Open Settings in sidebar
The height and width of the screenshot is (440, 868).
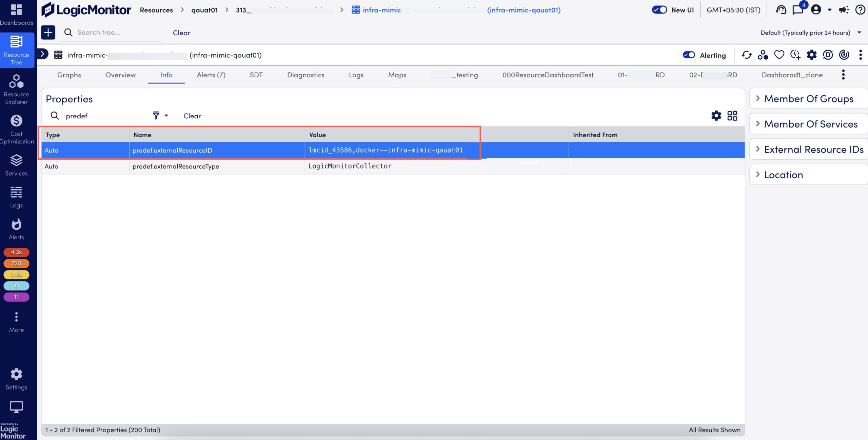(16, 379)
